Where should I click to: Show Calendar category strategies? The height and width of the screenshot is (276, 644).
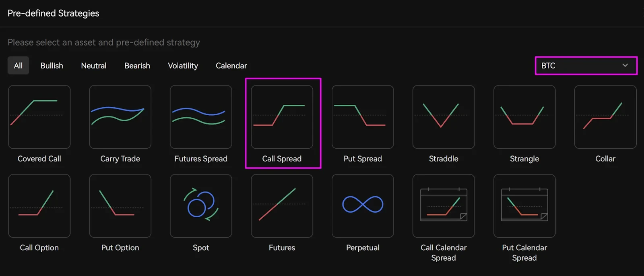(231, 66)
